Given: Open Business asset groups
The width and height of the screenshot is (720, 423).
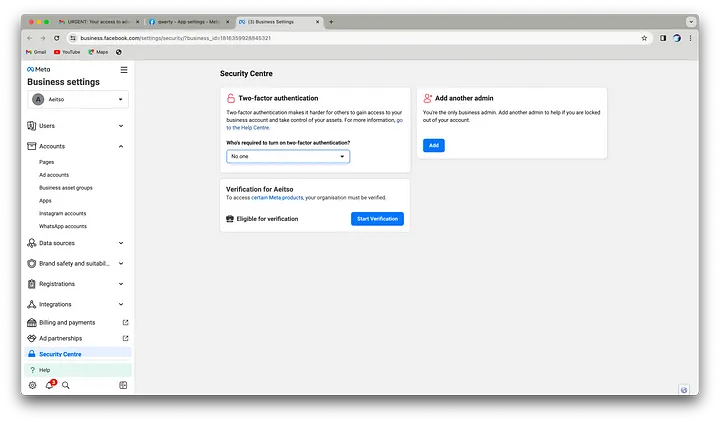Looking at the screenshot, I should [x=66, y=188].
